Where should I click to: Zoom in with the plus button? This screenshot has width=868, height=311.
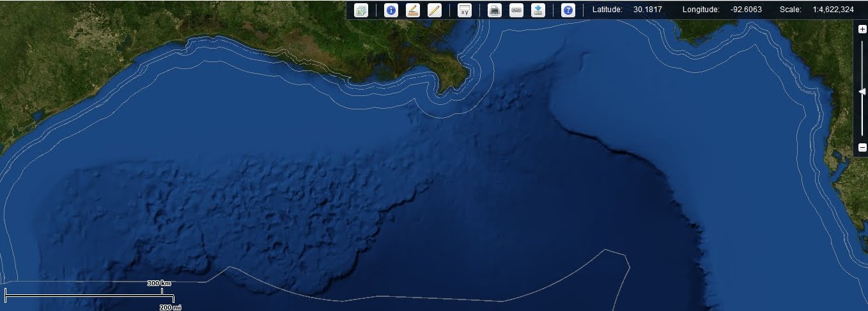click(x=862, y=29)
